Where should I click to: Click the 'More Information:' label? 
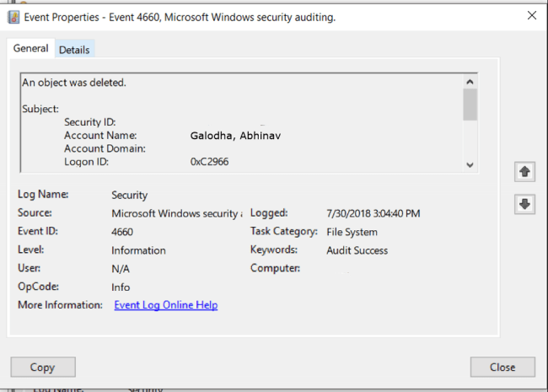(60, 305)
